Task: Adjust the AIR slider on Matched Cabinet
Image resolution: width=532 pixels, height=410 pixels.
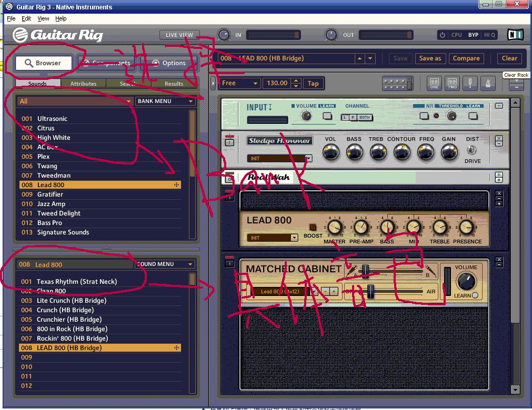Action: [370, 291]
